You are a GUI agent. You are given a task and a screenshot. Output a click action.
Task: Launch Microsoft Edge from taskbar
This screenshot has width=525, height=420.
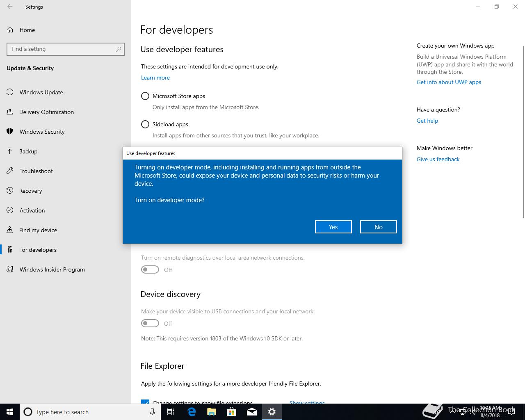pyautogui.click(x=191, y=412)
